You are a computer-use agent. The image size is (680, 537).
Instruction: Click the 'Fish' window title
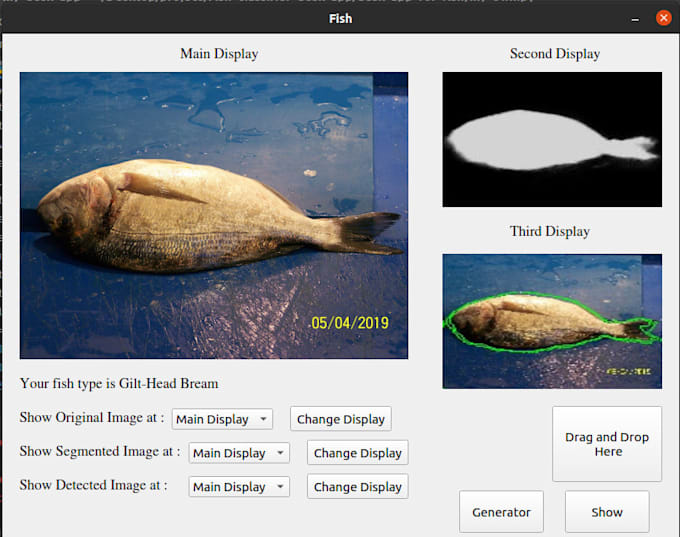[x=340, y=19]
